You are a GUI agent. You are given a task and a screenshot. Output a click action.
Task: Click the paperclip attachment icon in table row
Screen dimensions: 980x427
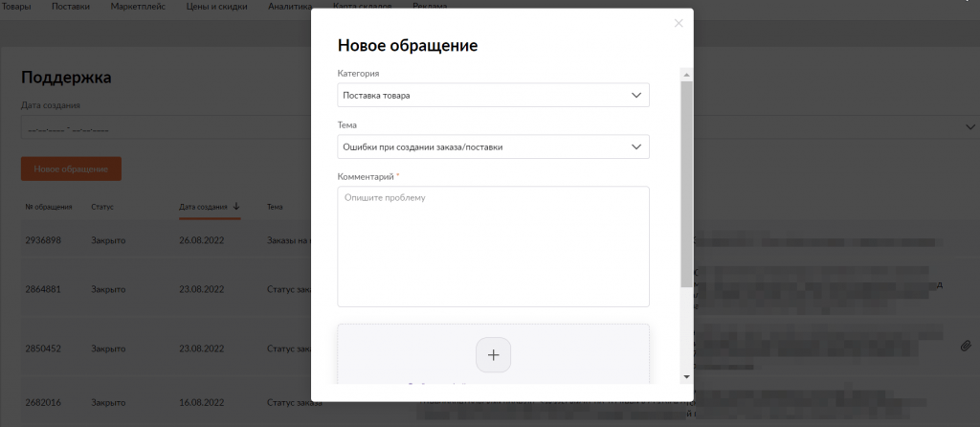(966, 347)
